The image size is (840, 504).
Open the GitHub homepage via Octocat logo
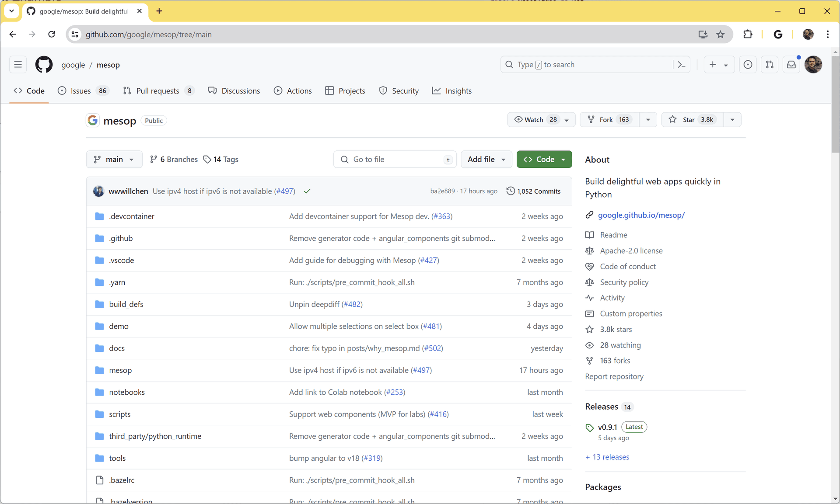[x=44, y=65]
